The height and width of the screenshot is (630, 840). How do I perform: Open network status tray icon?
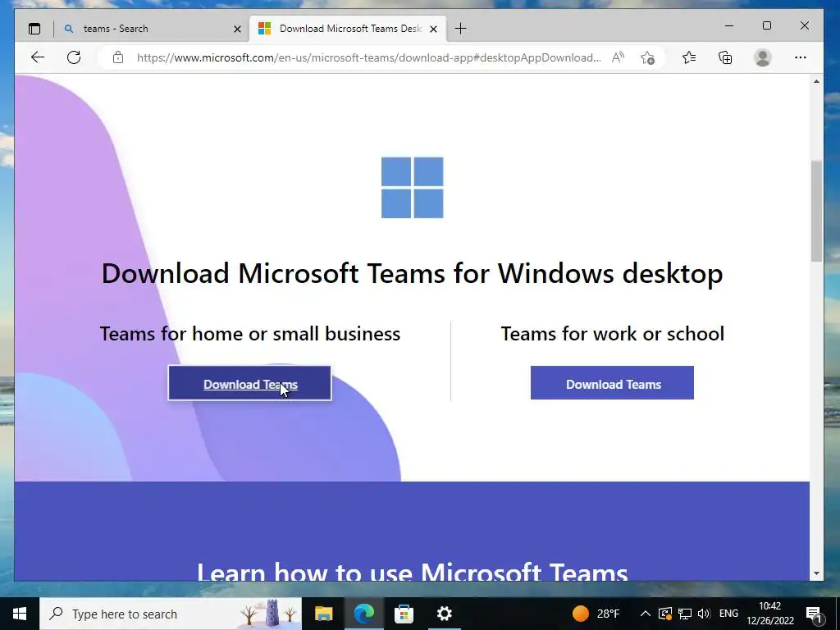click(x=685, y=614)
